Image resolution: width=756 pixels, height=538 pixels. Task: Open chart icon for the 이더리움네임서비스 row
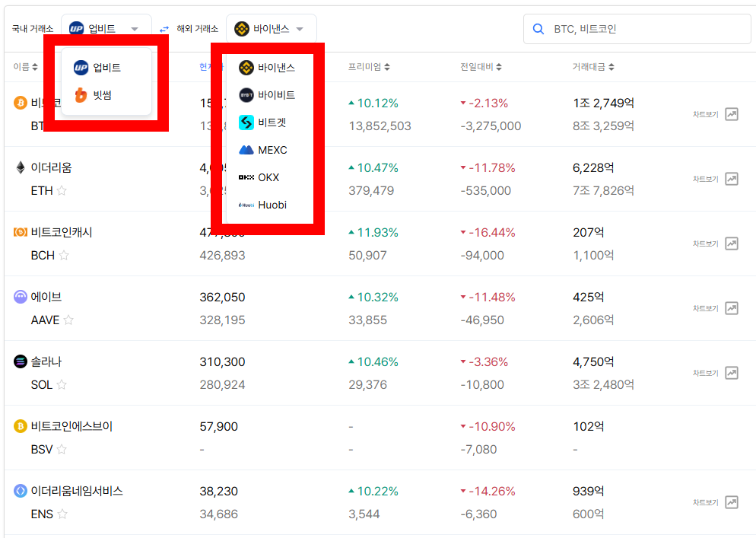click(732, 502)
